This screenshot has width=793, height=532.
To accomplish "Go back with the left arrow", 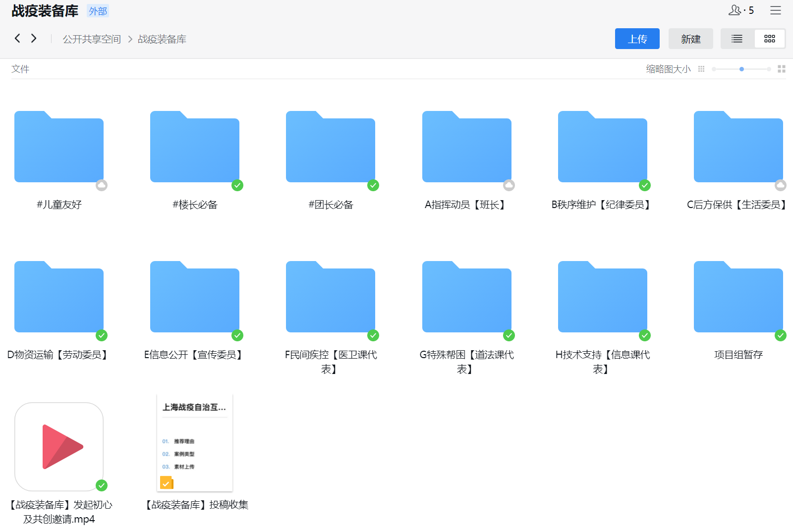I will pyautogui.click(x=17, y=38).
